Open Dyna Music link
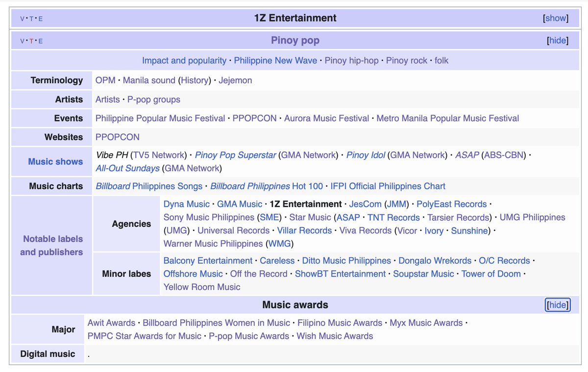This screenshot has width=588, height=372. (187, 204)
